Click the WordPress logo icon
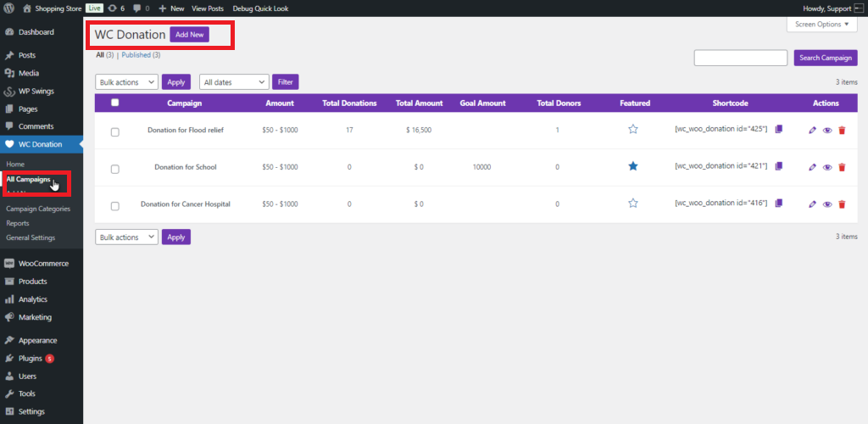 pos(8,8)
